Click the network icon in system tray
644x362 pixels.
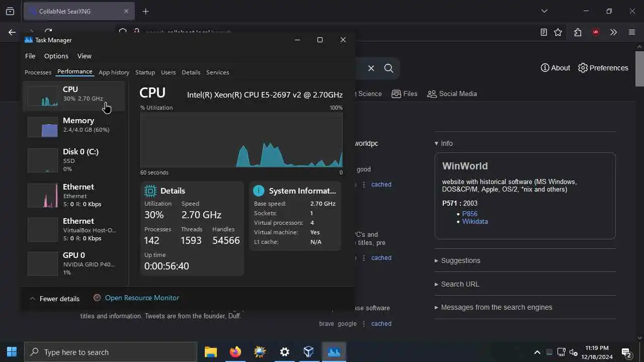pyautogui.click(x=561, y=352)
